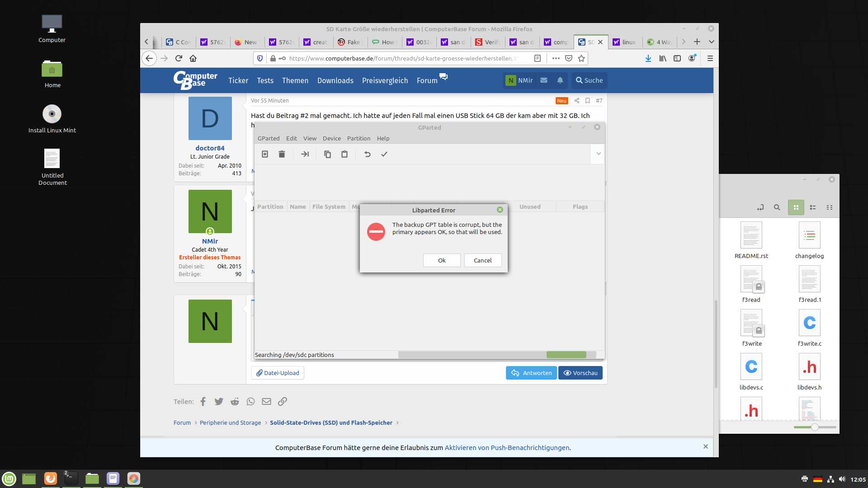Switch file manager to compact view

coord(830,207)
